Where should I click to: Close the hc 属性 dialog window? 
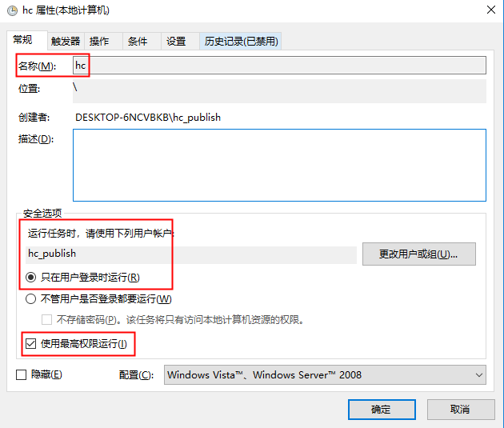pos(489,10)
